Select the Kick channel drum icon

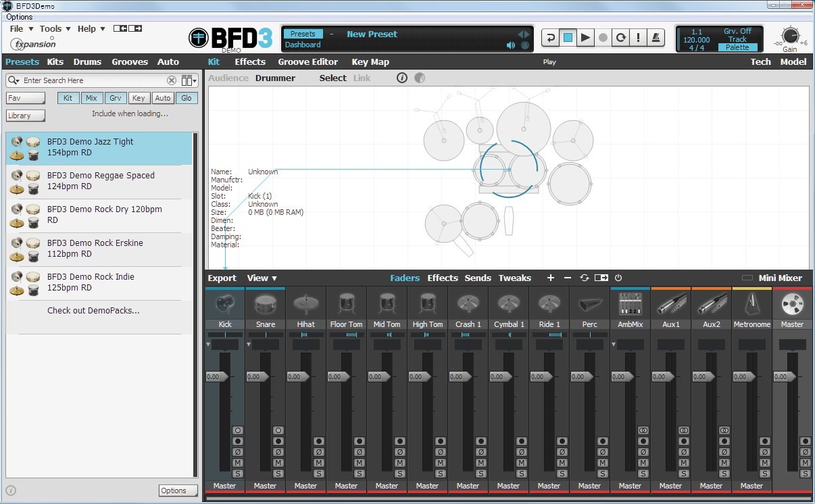[x=225, y=305]
